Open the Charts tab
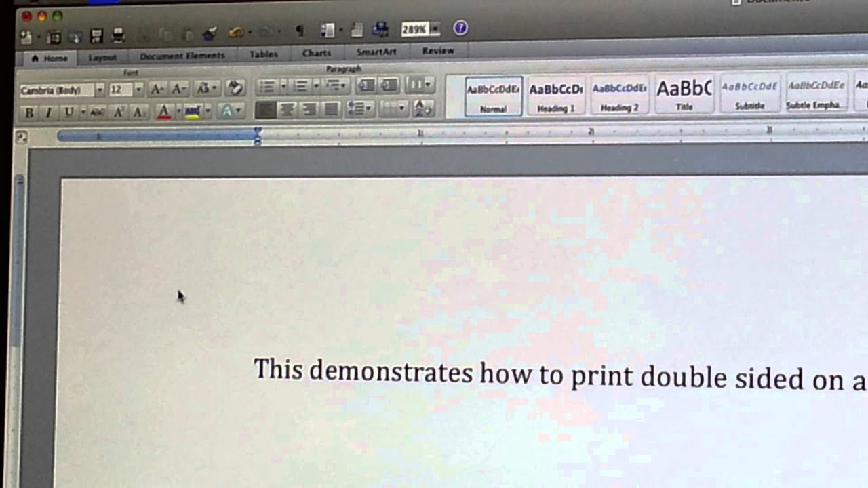868x488 pixels. pos(317,52)
